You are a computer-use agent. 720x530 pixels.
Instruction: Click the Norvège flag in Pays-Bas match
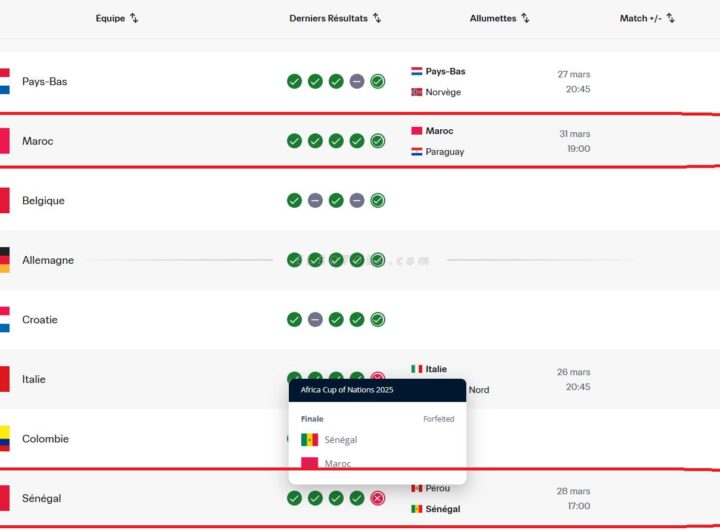coord(417,92)
